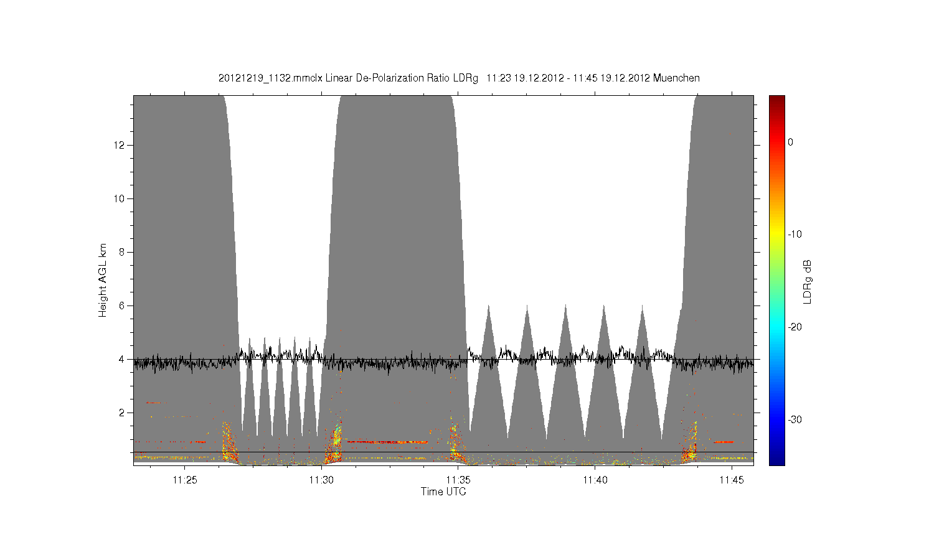Click the colorbar value 0 label
The image size is (934, 560).
790,142
